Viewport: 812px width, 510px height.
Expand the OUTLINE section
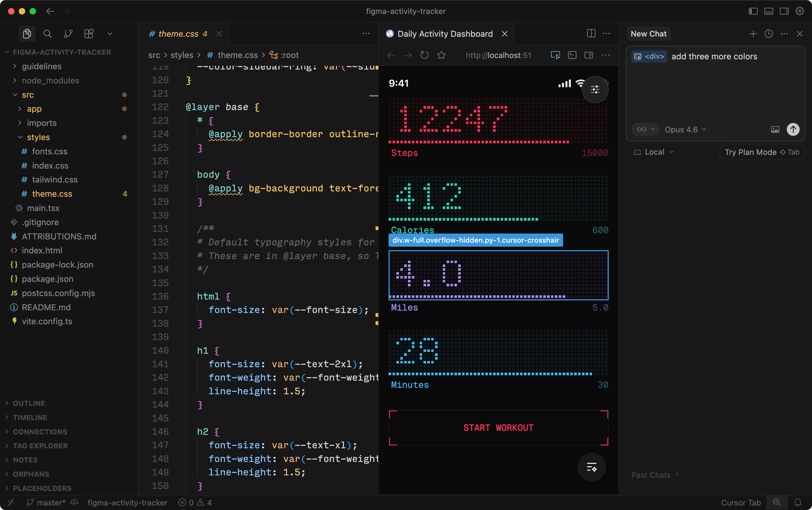[29, 403]
